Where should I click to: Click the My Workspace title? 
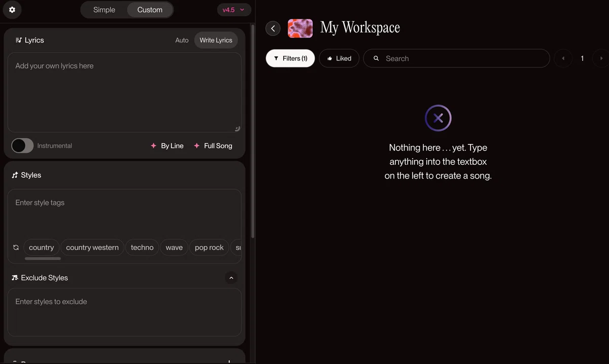(360, 28)
